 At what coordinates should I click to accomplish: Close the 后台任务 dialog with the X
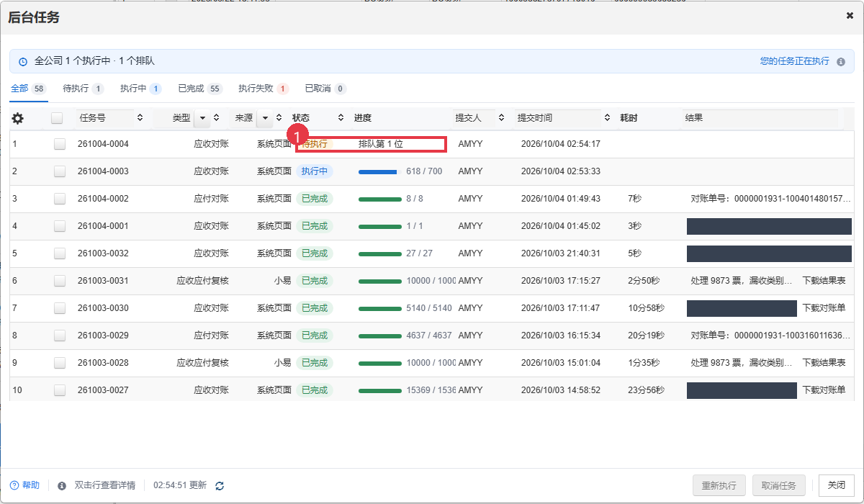[850, 15]
